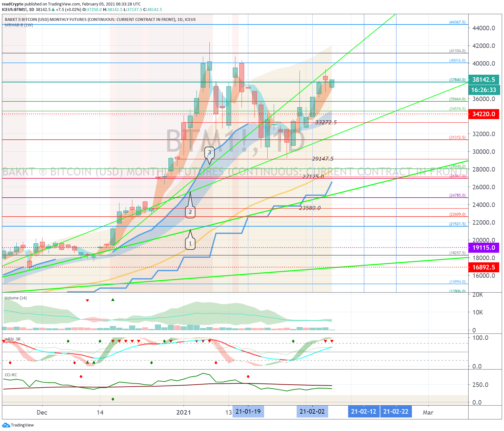Click the 23580.0 price annotation
This screenshot has height=431, width=504.
pyautogui.click(x=310, y=208)
